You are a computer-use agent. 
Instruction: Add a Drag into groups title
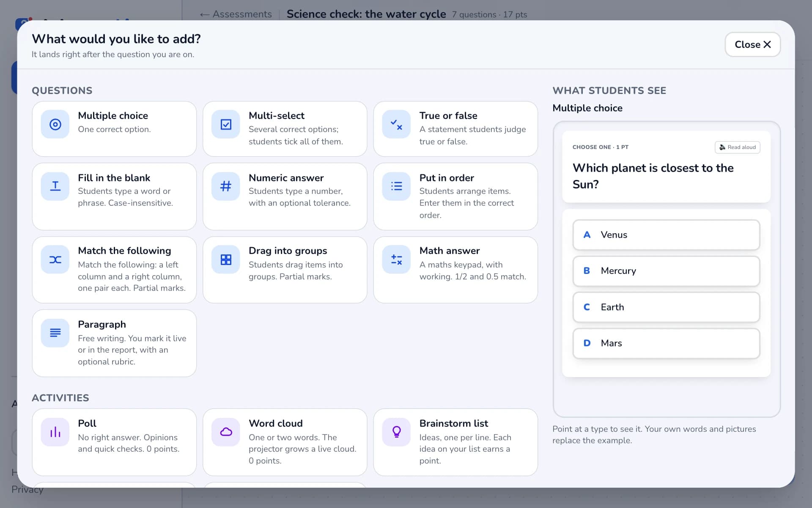(x=288, y=251)
